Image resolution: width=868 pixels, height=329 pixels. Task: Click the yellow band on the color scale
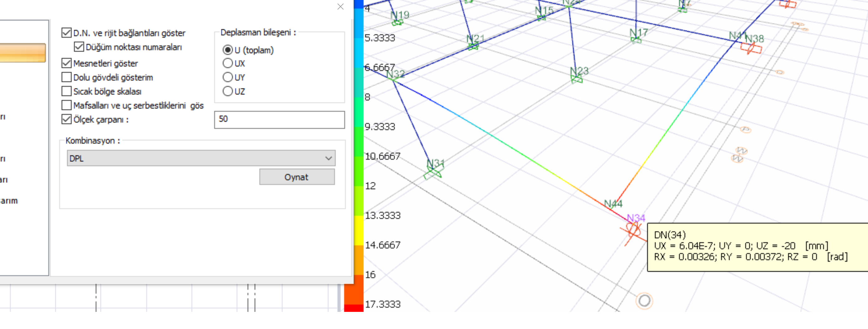pyautogui.click(x=359, y=230)
